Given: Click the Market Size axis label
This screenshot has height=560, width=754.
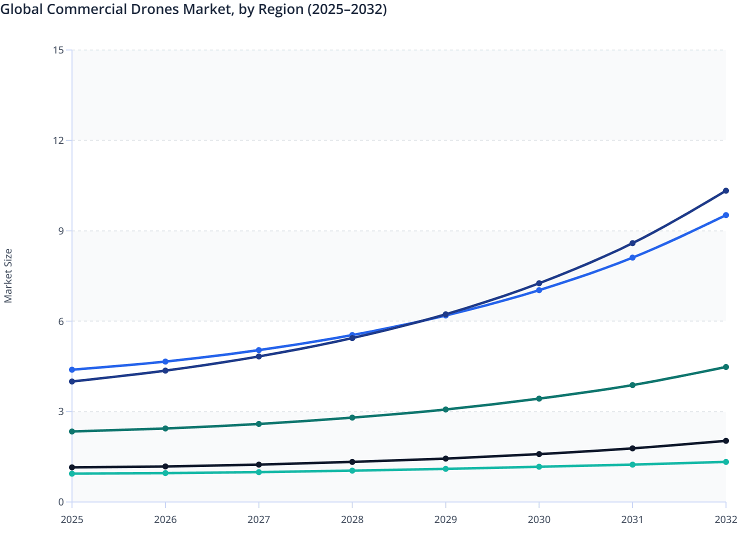Looking at the screenshot, I should pyautogui.click(x=9, y=272).
